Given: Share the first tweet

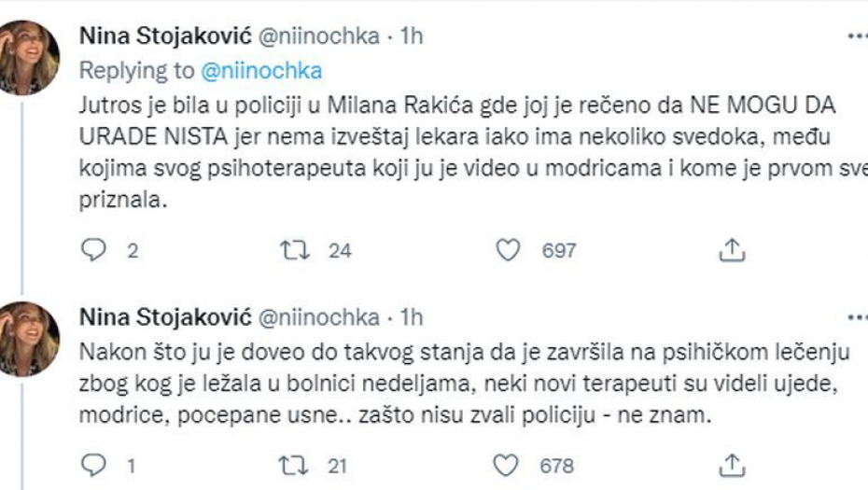Looking at the screenshot, I should (733, 249).
